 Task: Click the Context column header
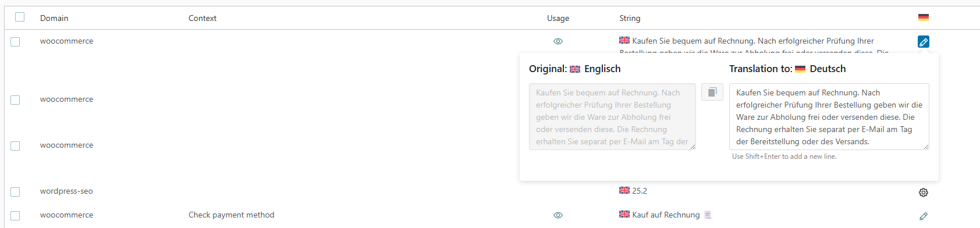tap(203, 18)
